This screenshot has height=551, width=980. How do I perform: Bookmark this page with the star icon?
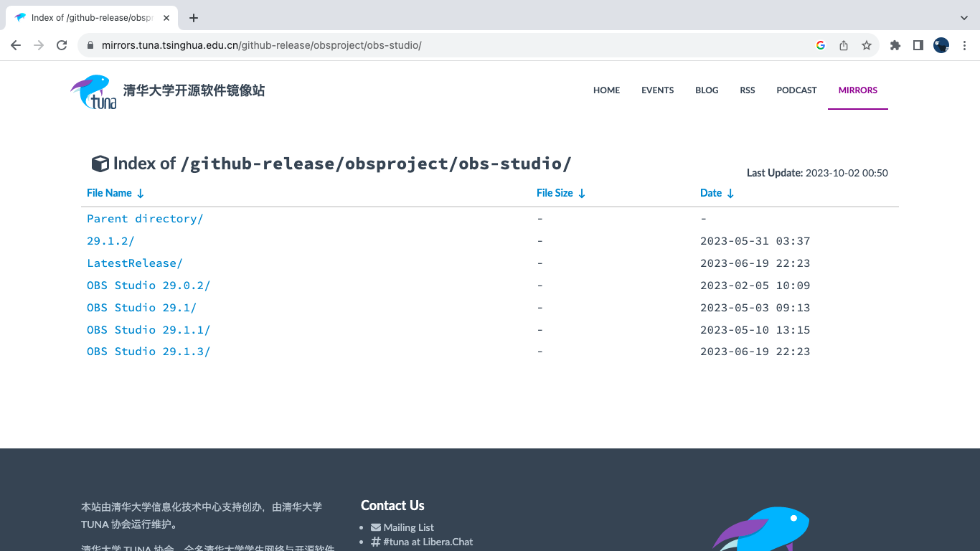pyautogui.click(x=867, y=45)
